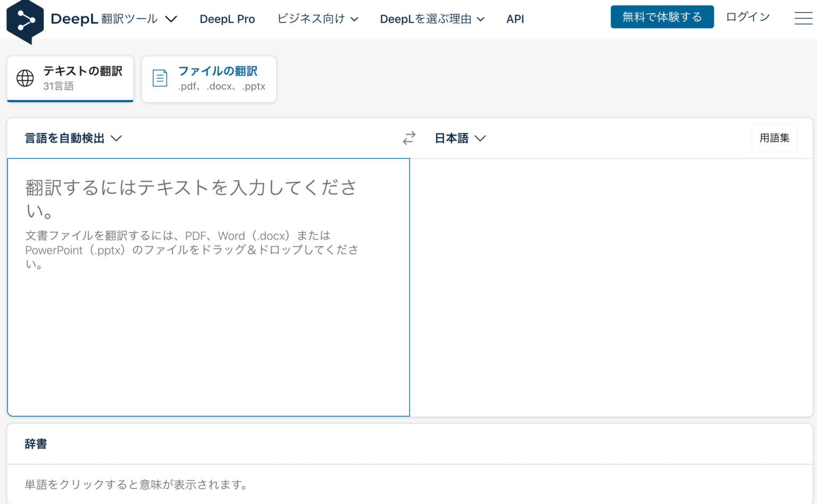Click the 無料で体験する button
This screenshot has height=504, width=817.
[662, 16]
